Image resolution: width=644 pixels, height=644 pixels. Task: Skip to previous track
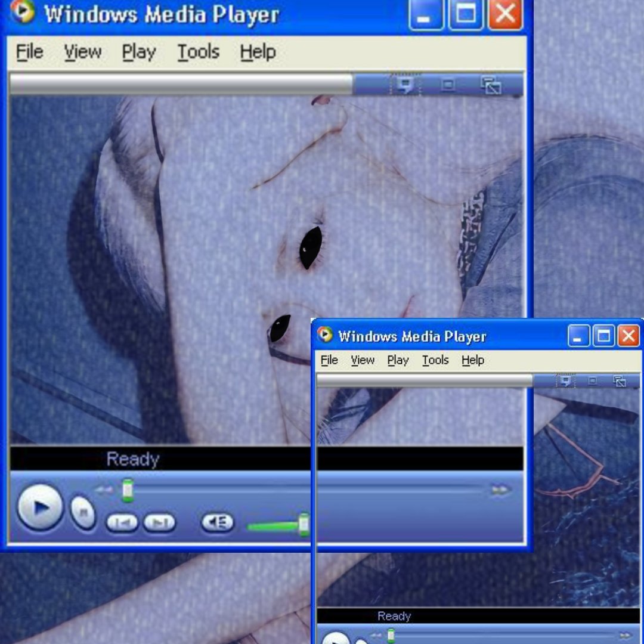(x=122, y=521)
